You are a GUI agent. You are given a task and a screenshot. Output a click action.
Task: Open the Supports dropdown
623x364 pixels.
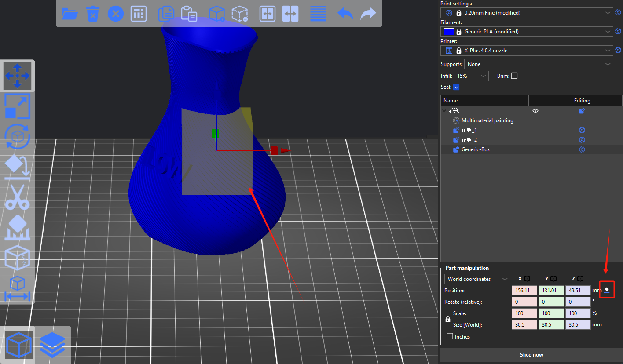pyautogui.click(x=539, y=64)
